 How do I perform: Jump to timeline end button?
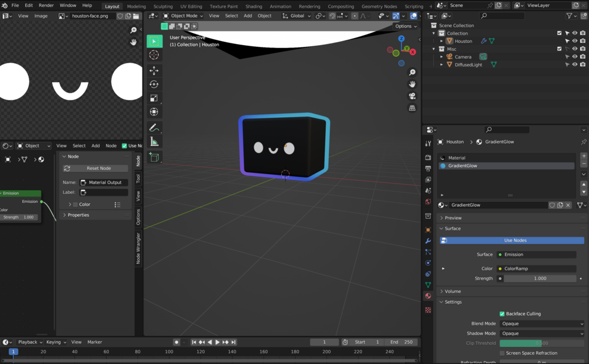pyautogui.click(x=233, y=342)
